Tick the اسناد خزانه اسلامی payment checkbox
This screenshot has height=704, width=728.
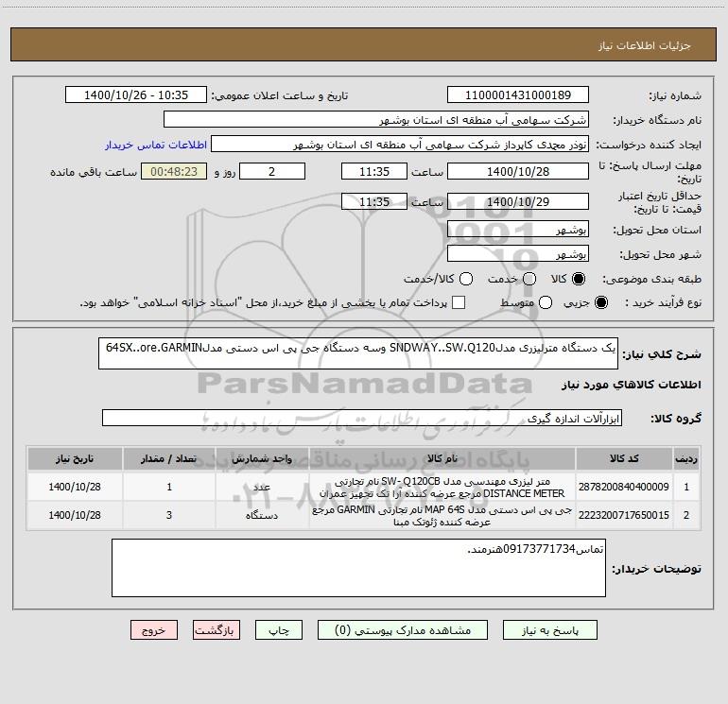point(459,302)
